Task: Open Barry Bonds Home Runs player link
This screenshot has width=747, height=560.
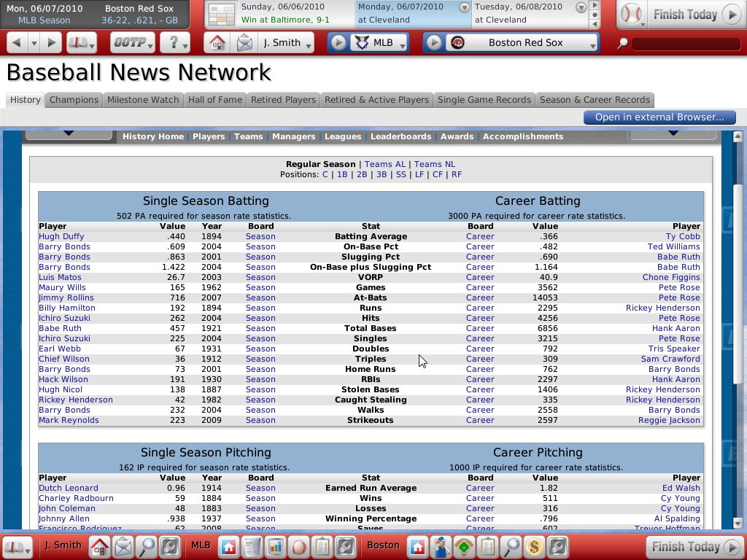Action: coord(64,369)
